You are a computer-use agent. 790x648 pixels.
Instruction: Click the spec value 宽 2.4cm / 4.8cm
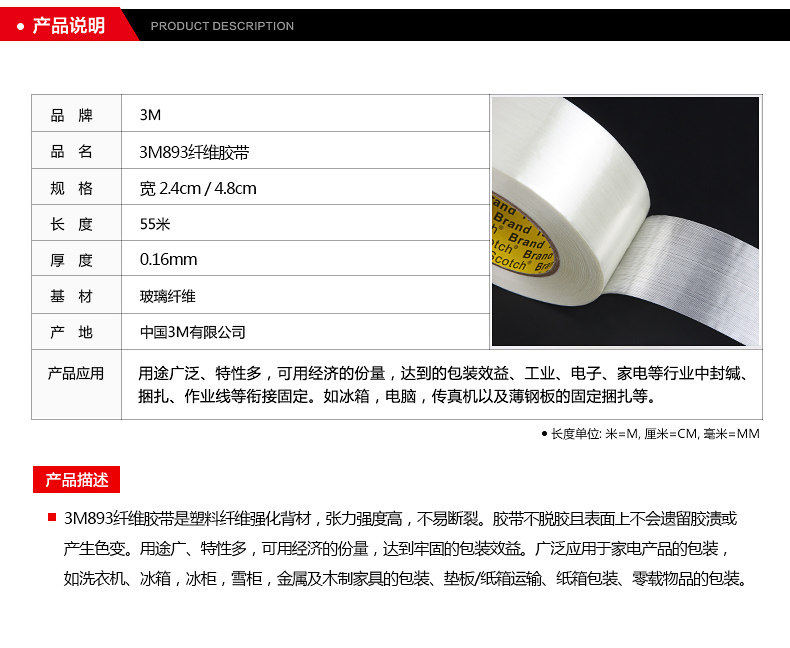coord(198,188)
